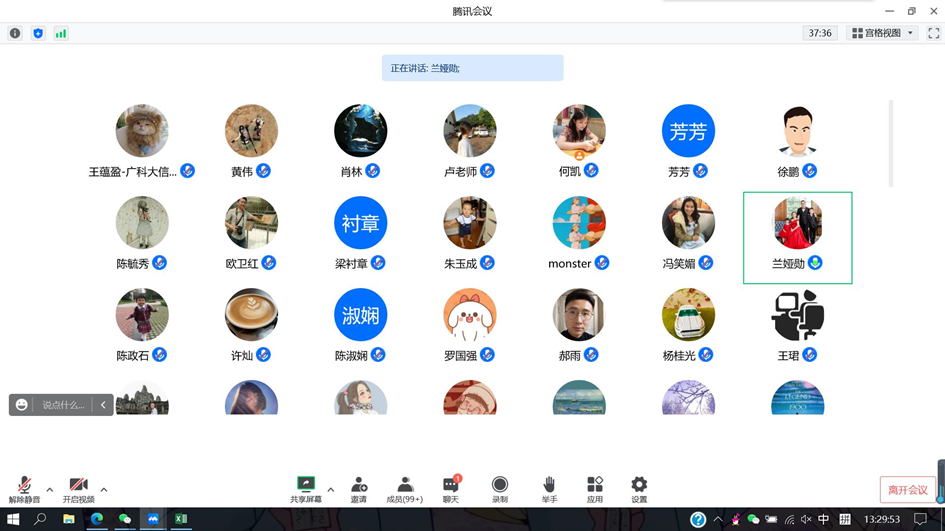Image resolution: width=945 pixels, height=531 pixels.
Task: Click the 共享屏幕 share screen button
Action: click(x=306, y=489)
